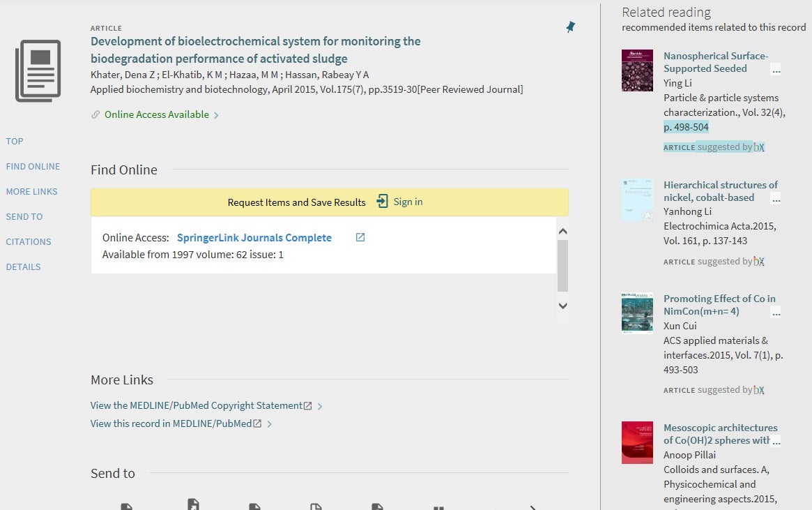
Task: Click bX logo under Nanospherical Surface article
Action: (x=758, y=147)
